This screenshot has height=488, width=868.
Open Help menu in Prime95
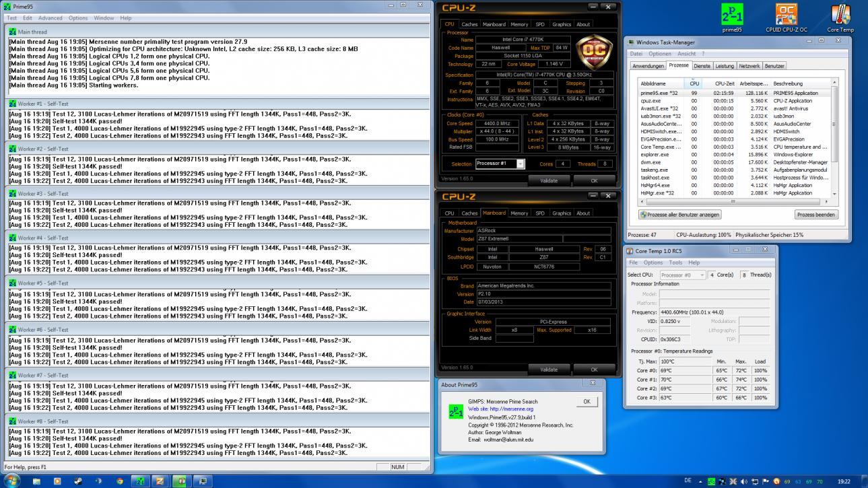126,18
